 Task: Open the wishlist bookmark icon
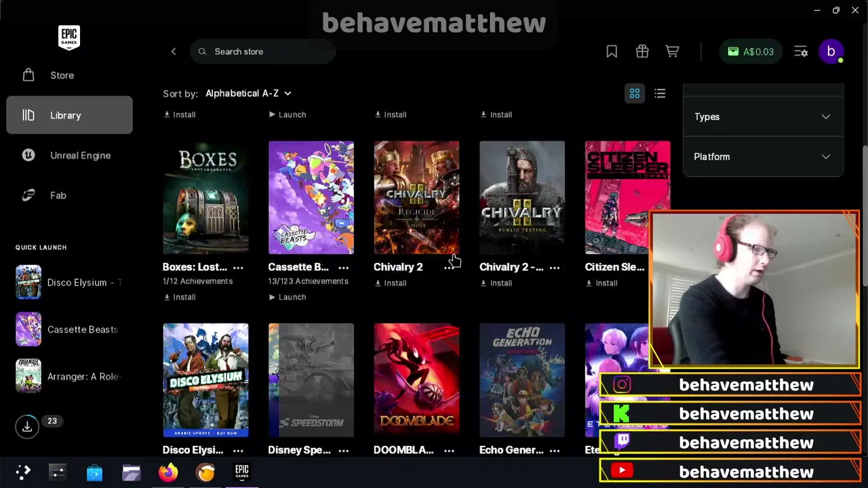(x=612, y=52)
